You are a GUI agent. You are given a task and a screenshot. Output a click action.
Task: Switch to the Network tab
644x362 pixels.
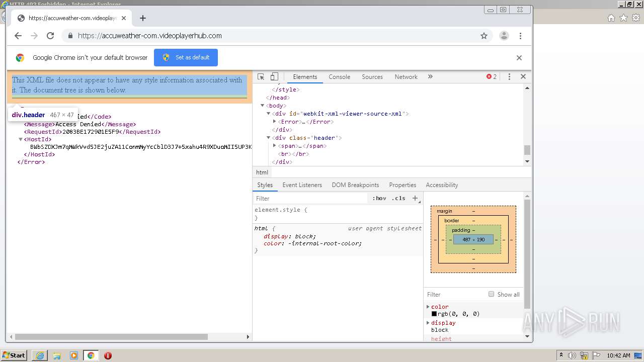click(406, 77)
